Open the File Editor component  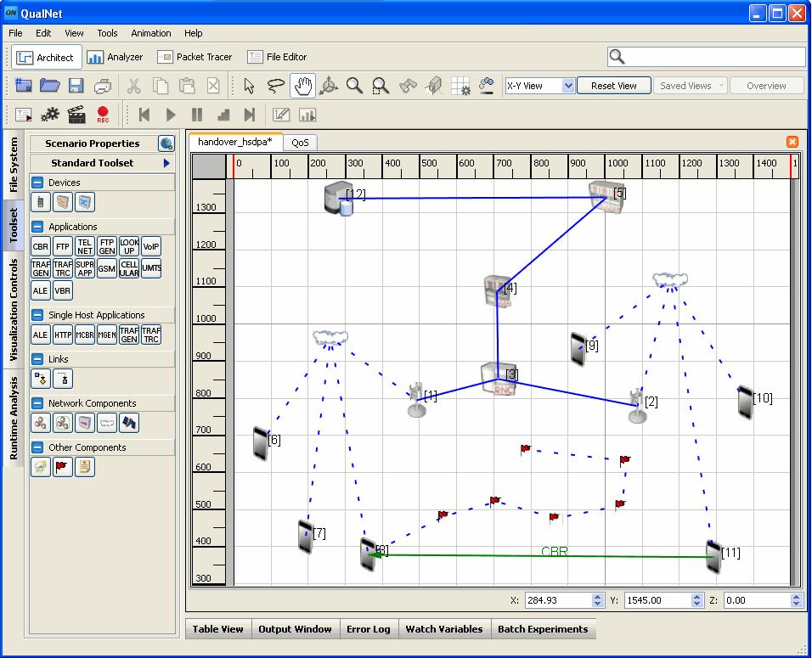pyautogui.click(x=277, y=57)
